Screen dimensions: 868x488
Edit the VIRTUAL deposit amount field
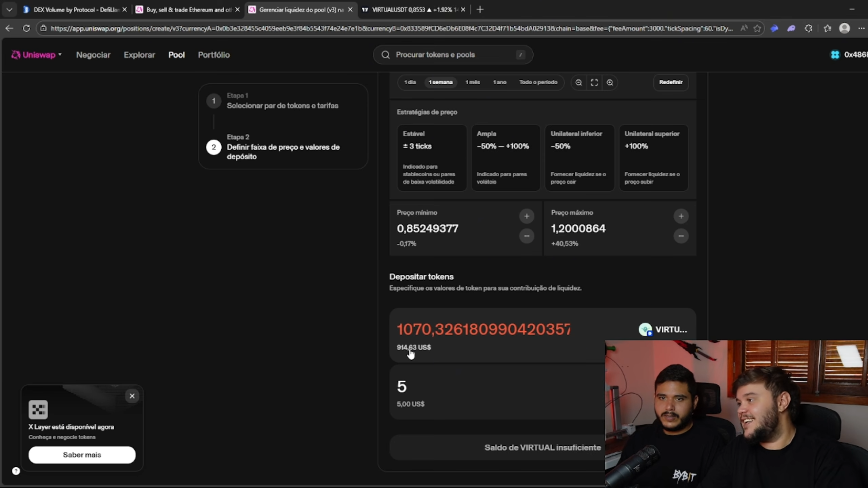pyautogui.click(x=484, y=329)
